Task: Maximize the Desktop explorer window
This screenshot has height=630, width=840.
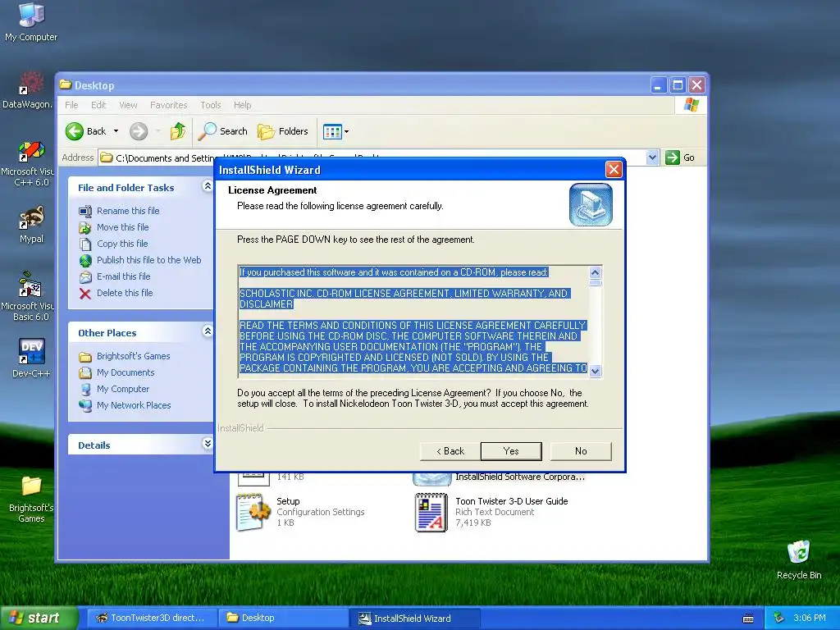Action: 678,85
